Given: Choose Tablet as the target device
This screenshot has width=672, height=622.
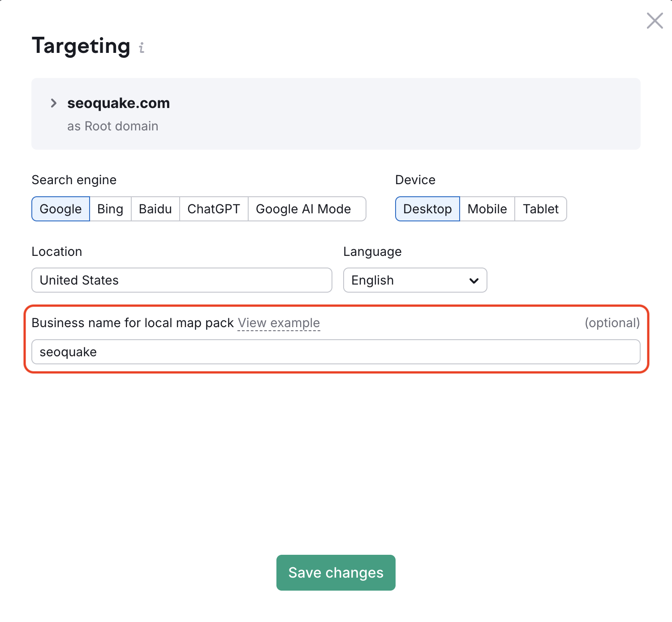Looking at the screenshot, I should tap(540, 209).
